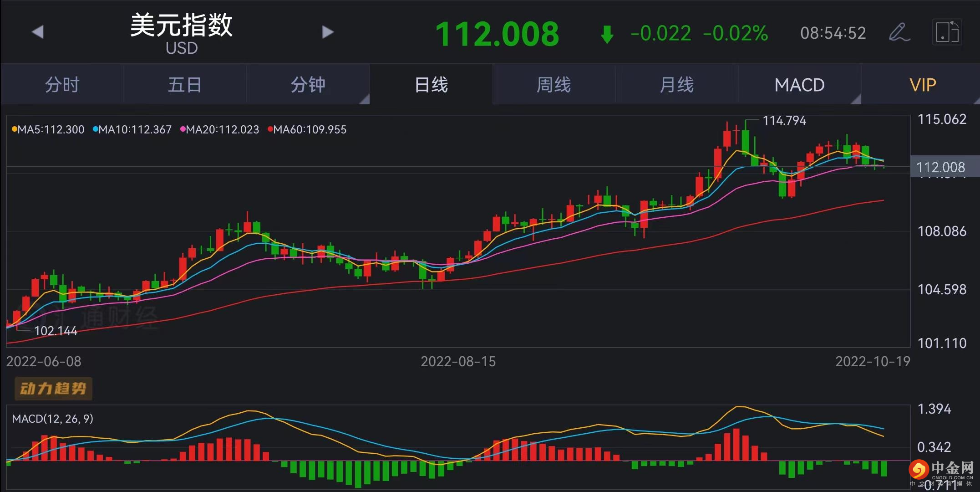The width and height of the screenshot is (980, 492).
Task: Click the 114.794 high price marker
Action: 784,121
